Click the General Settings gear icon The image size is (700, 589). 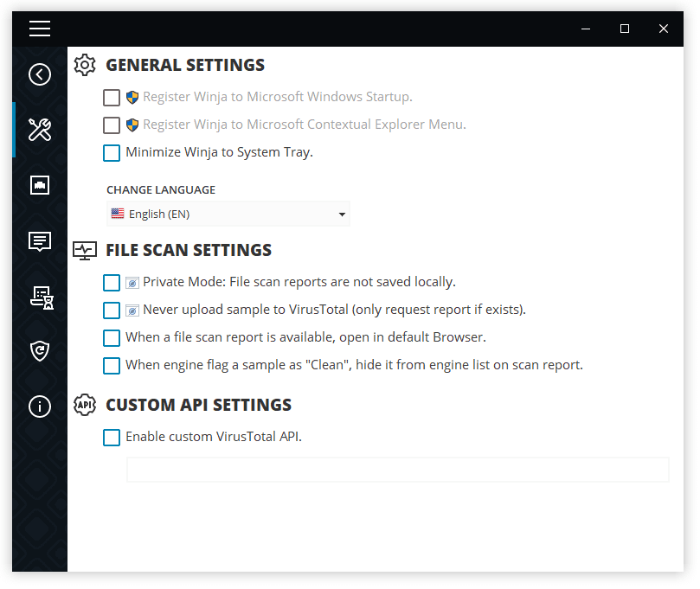pyautogui.click(x=85, y=65)
